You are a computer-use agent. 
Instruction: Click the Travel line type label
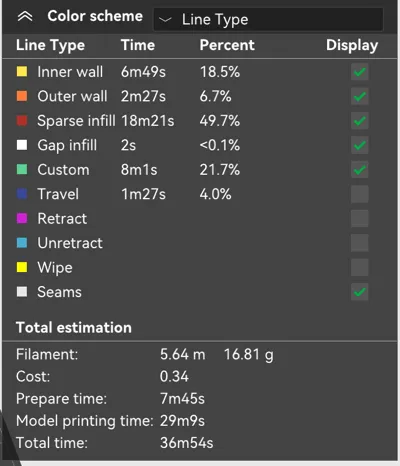click(x=58, y=194)
